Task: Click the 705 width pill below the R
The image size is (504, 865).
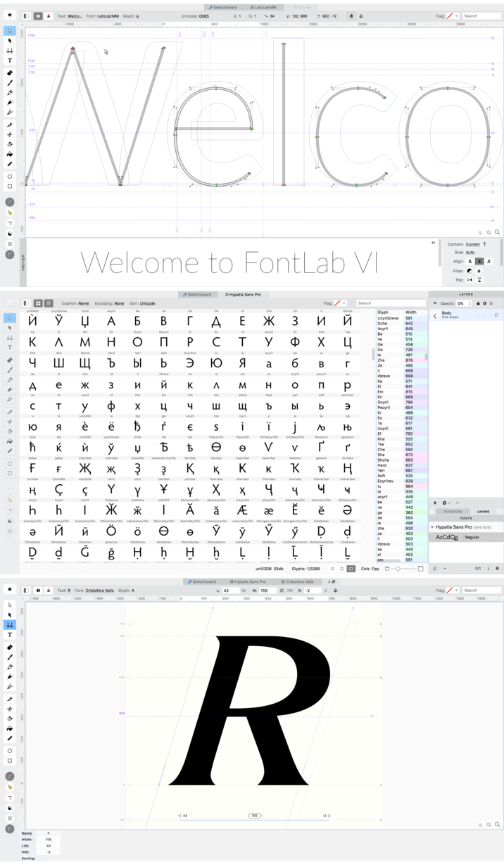Action: click(x=255, y=816)
